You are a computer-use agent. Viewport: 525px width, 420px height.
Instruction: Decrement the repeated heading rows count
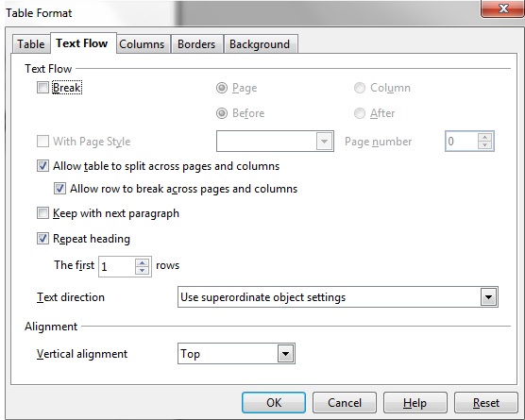point(142,271)
